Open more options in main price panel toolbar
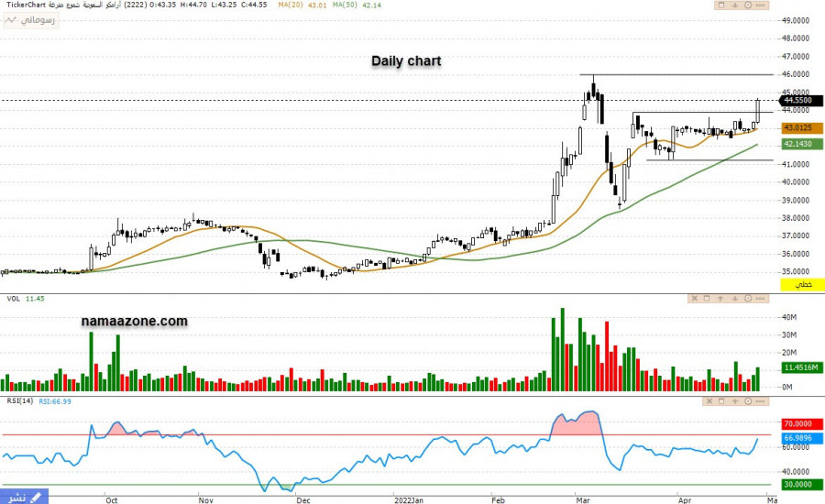This screenshot has width=825, height=504. coord(760,5)
